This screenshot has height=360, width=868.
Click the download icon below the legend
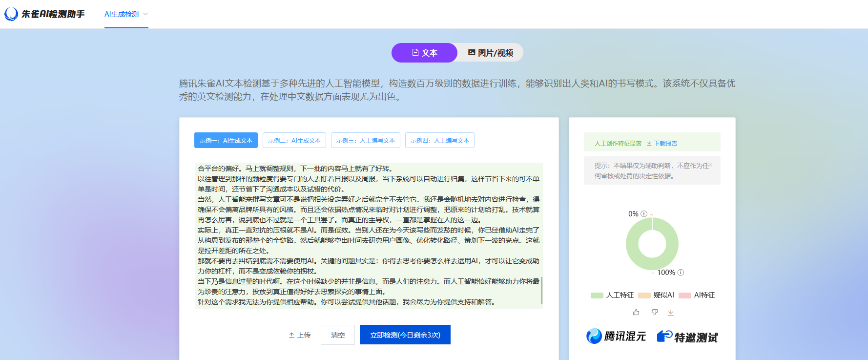point(671,313)
